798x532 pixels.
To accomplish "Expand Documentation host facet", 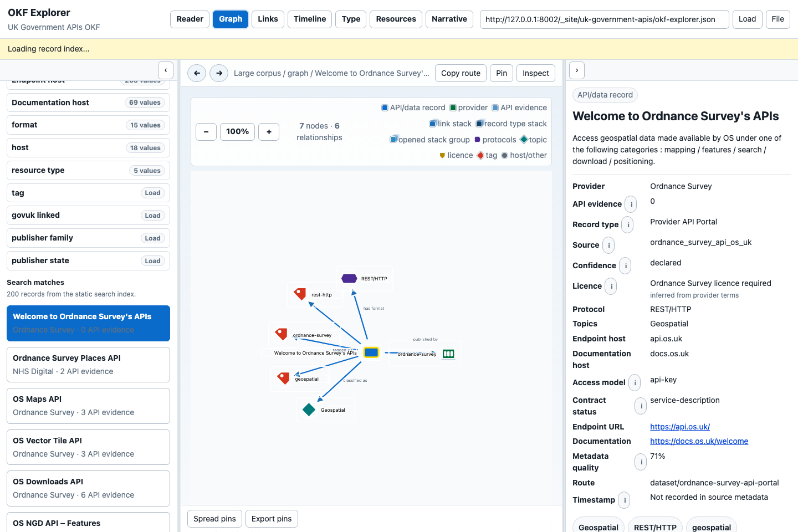I will [89, 103].
